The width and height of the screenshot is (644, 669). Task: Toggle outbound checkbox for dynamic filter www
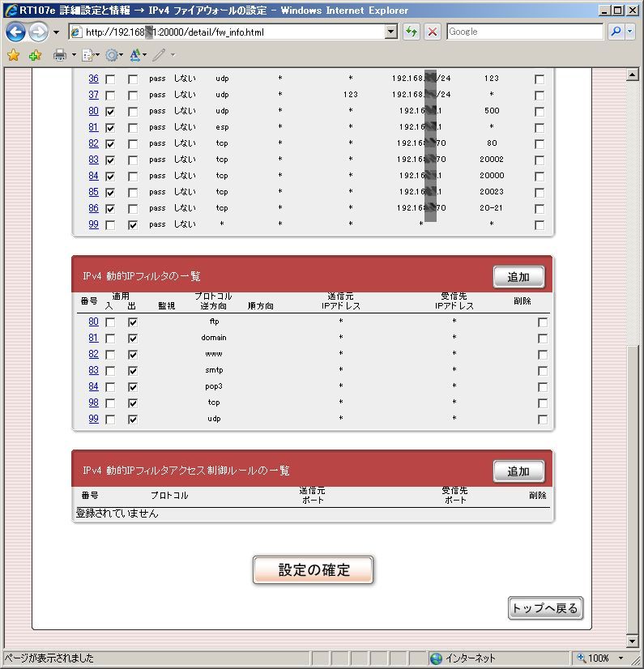[133, 355]
